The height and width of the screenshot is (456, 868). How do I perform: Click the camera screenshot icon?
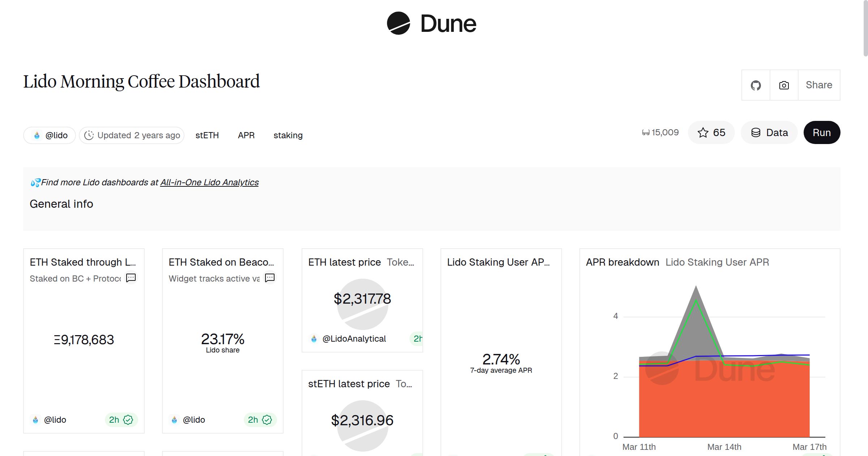[x=783, y=85]
